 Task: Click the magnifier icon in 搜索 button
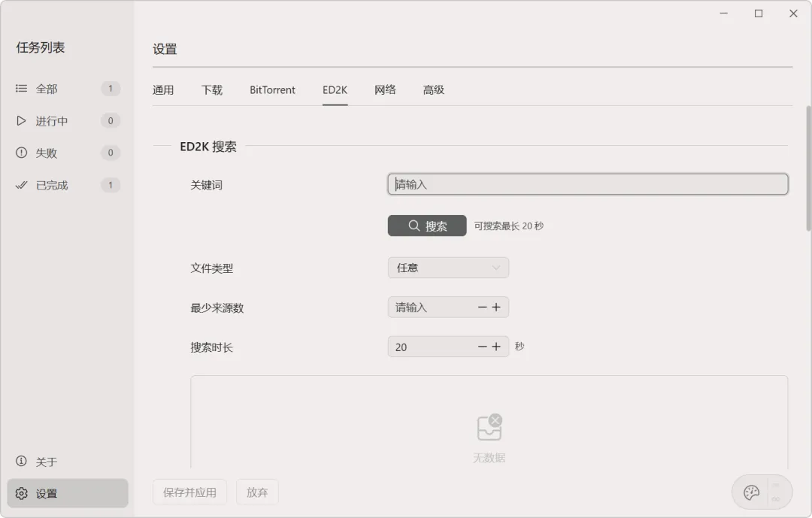coord(414,226)
